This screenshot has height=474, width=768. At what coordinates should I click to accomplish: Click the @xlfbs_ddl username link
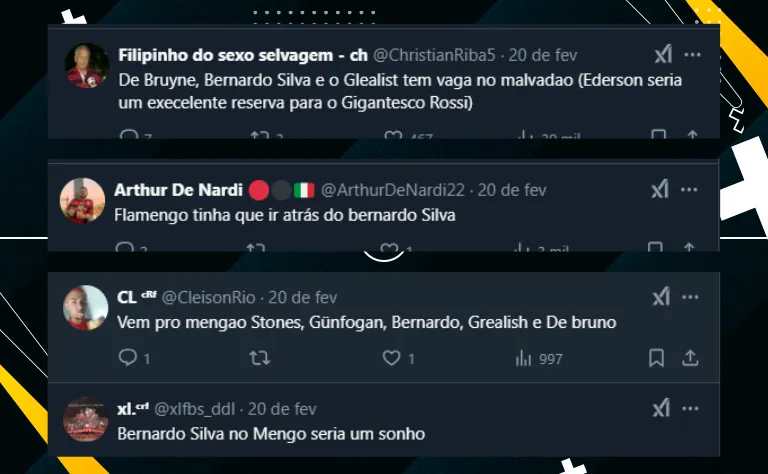(196, 408)
